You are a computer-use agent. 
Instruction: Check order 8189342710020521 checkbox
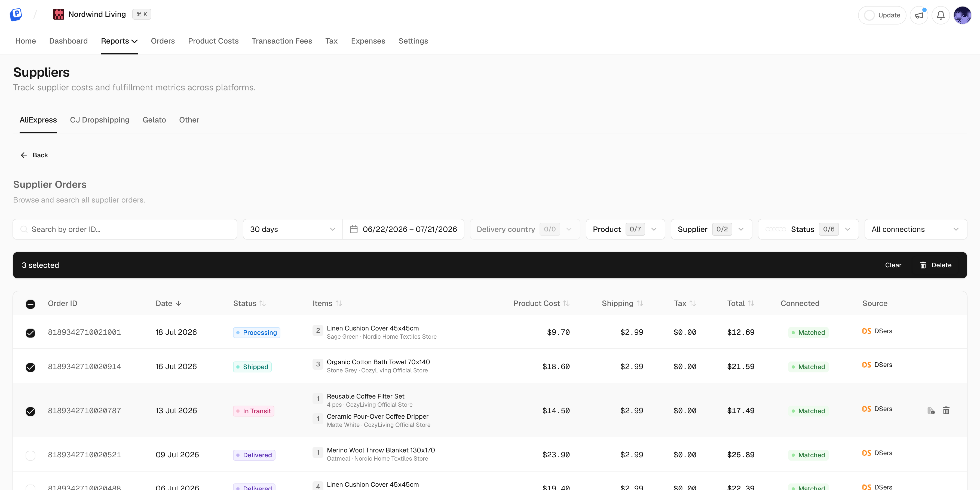[30, 455]
